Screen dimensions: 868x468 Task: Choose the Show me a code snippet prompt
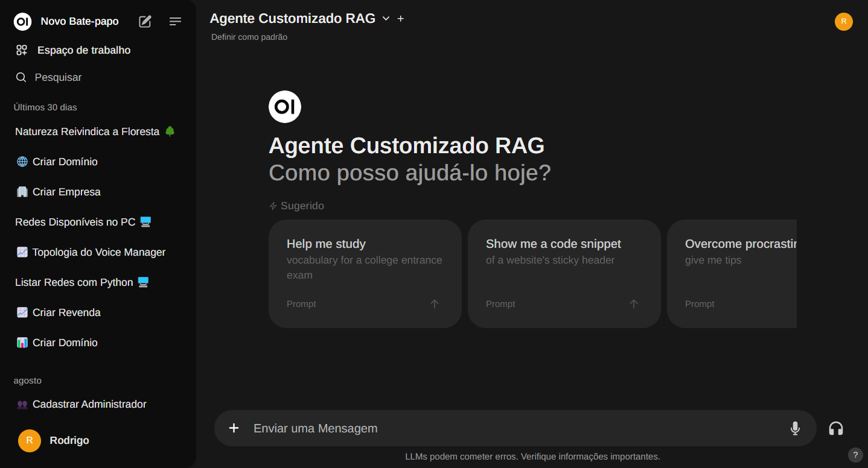[564, 273]
